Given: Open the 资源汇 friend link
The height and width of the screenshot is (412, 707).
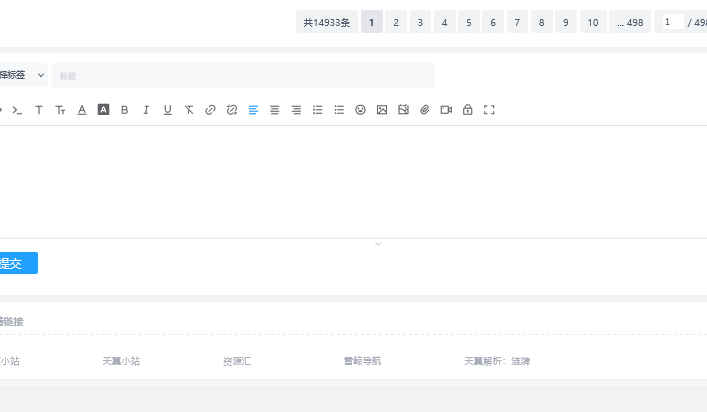Looking at the screenshot, I should click(237, 361).
